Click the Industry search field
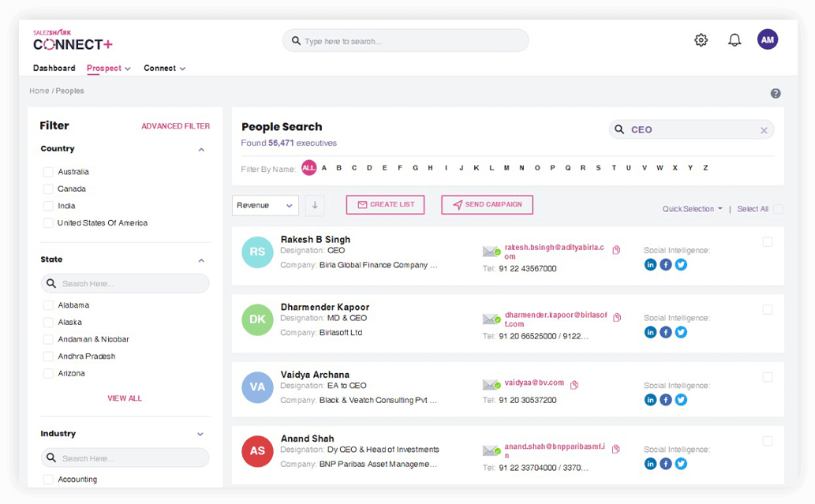The height and width of the screenshot is (504, 815). click(125, 458)
